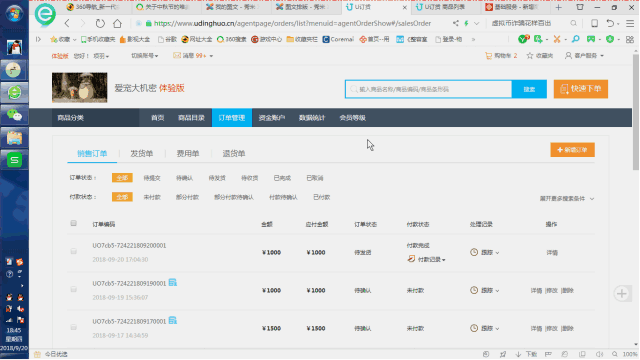
Task: Click the address bar search magnifier icon
Action: [x=573, y=23]
